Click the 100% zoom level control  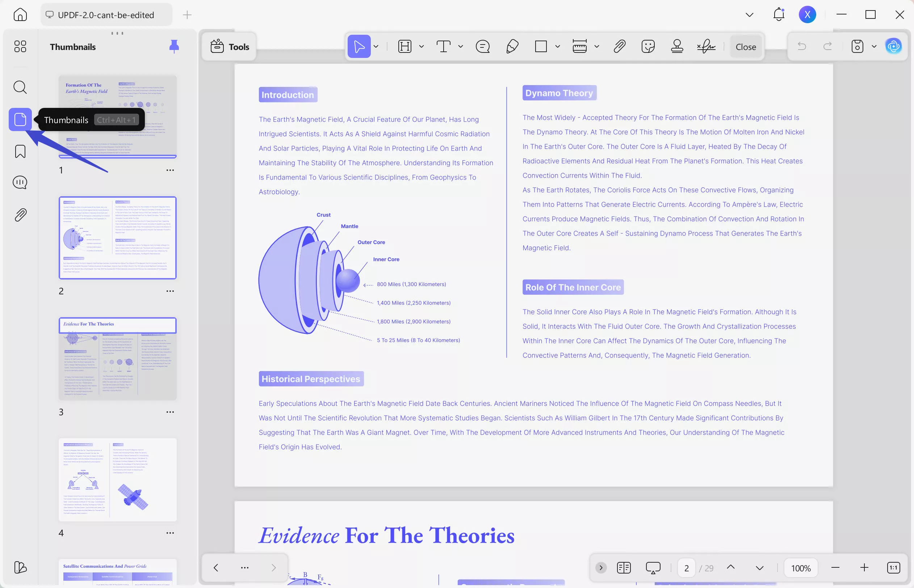pyautogui.click(x=801, y=567)
